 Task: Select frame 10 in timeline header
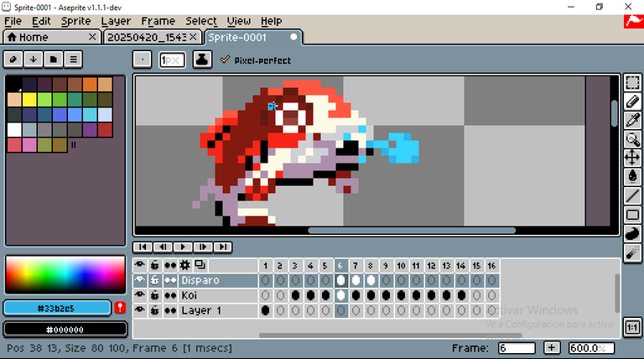[401, 266]
